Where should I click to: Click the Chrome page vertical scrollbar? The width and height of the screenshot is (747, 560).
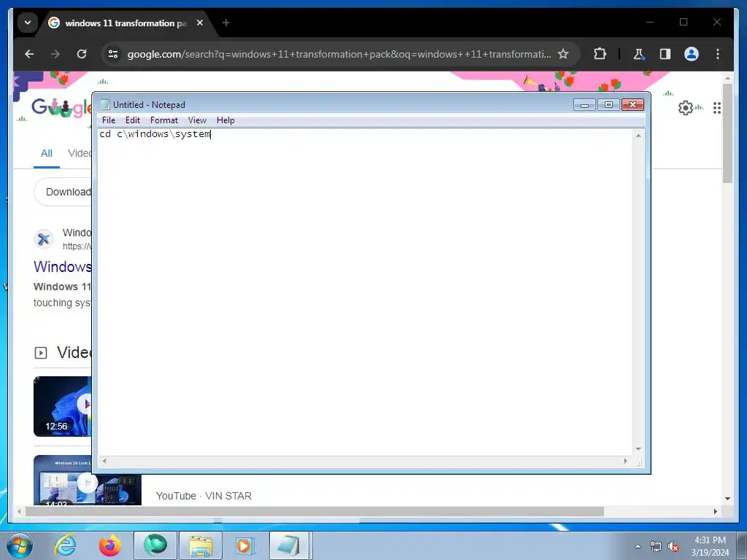point(727,133)
